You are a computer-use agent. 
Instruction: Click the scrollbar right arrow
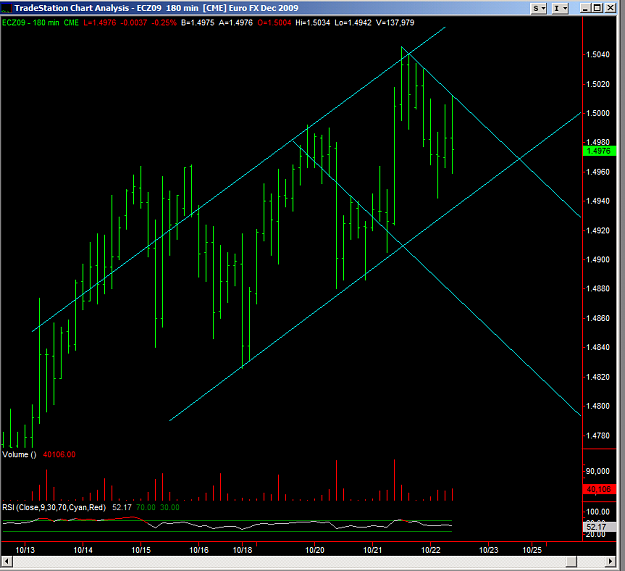(x=610, y=561)
